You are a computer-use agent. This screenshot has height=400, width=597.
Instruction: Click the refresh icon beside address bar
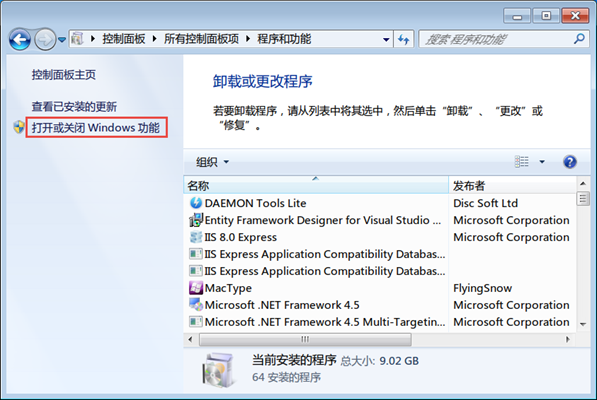404,39
